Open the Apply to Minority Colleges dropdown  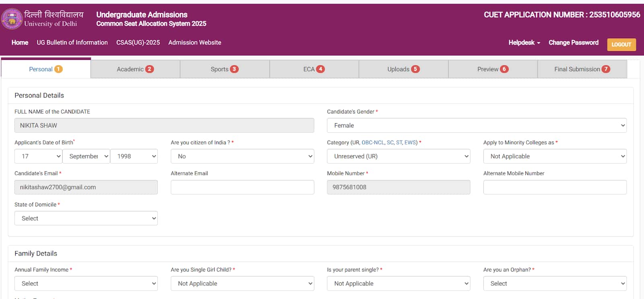coord(555,156)
